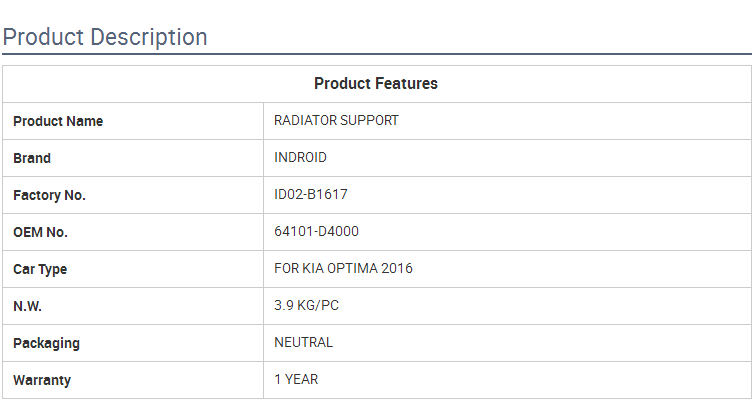Click the Product Description heading

(x=105, y=37)
